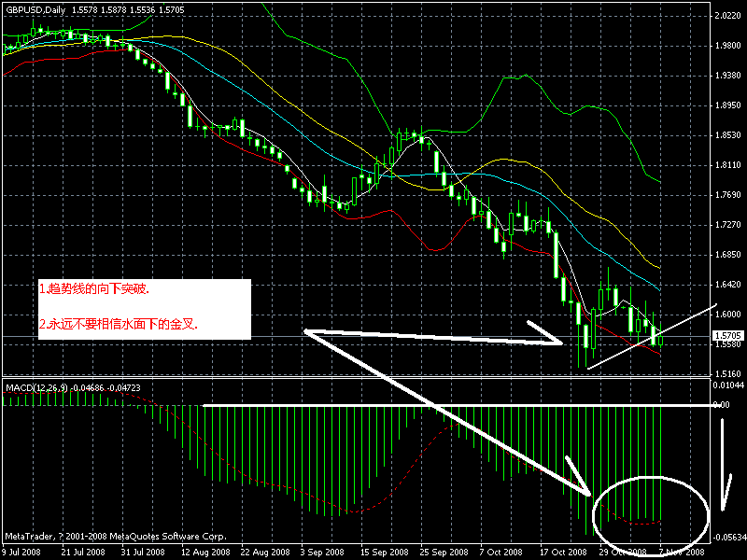Screen dimensions: 747x560
Task: Click the 1.8530 price scale value
Action: pyautogui.click(x=727, y=135)
